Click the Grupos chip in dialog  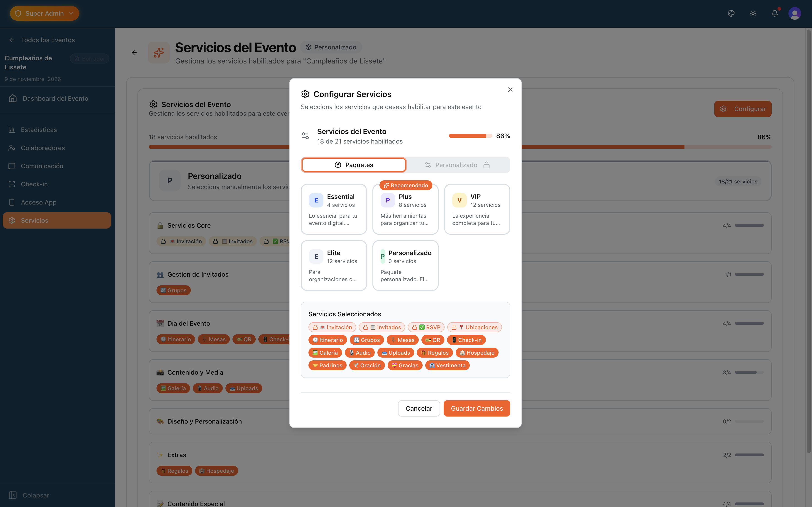click(x=367, y=340)
